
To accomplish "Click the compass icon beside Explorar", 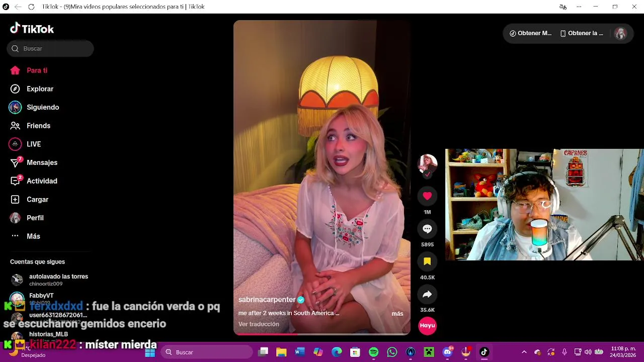I will tap(16, 89).
